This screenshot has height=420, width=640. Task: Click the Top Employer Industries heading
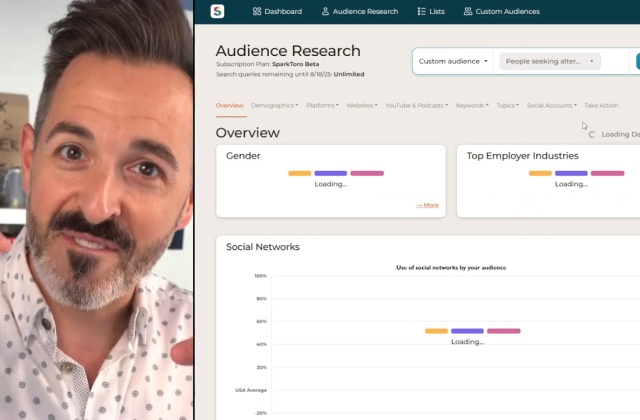(x=522, y=156)
